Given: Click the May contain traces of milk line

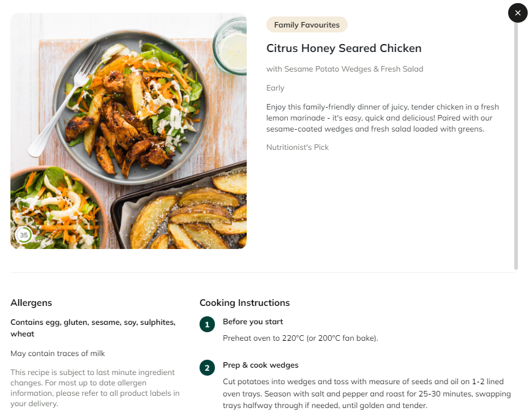Looking at the screenshot, I should point(58,353).
